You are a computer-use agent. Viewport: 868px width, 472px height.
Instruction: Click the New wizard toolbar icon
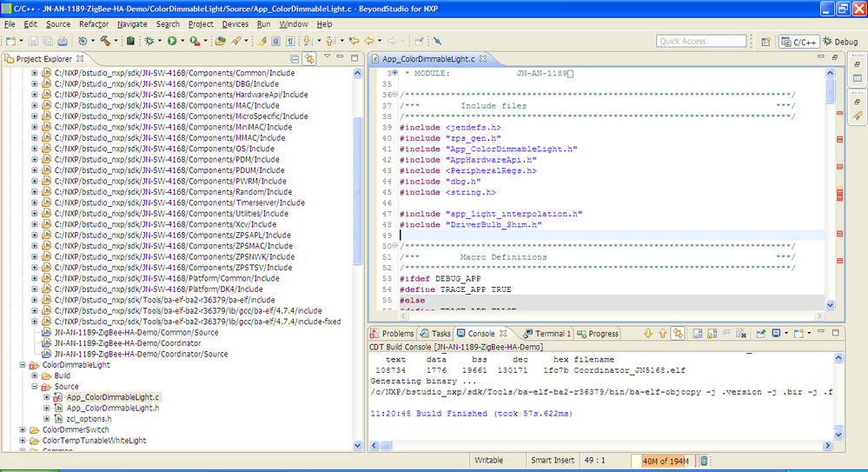(x=11, y=41)
